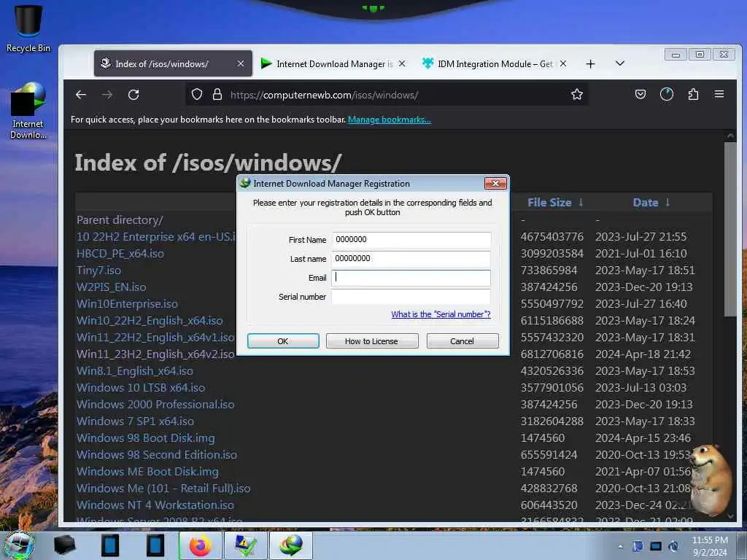747x560 pixels.
Task: Open Win8.1_English_x64.iso link
Action: point(135,371)
